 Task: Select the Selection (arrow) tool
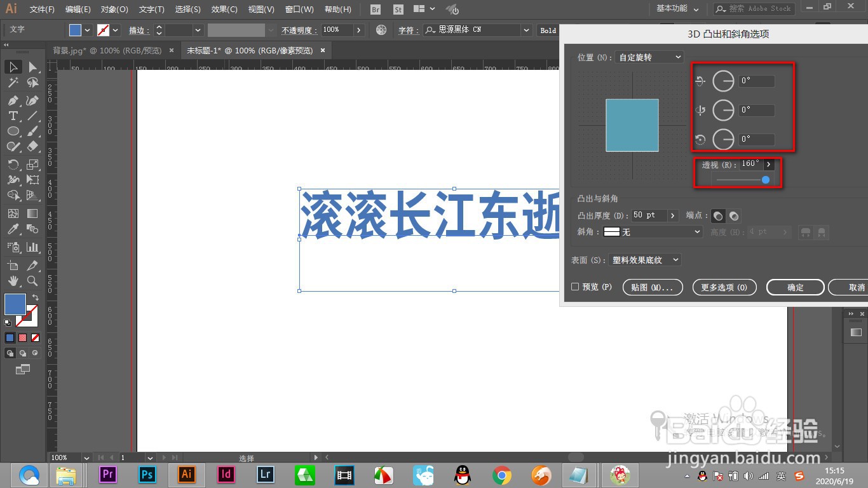(13, 67)
